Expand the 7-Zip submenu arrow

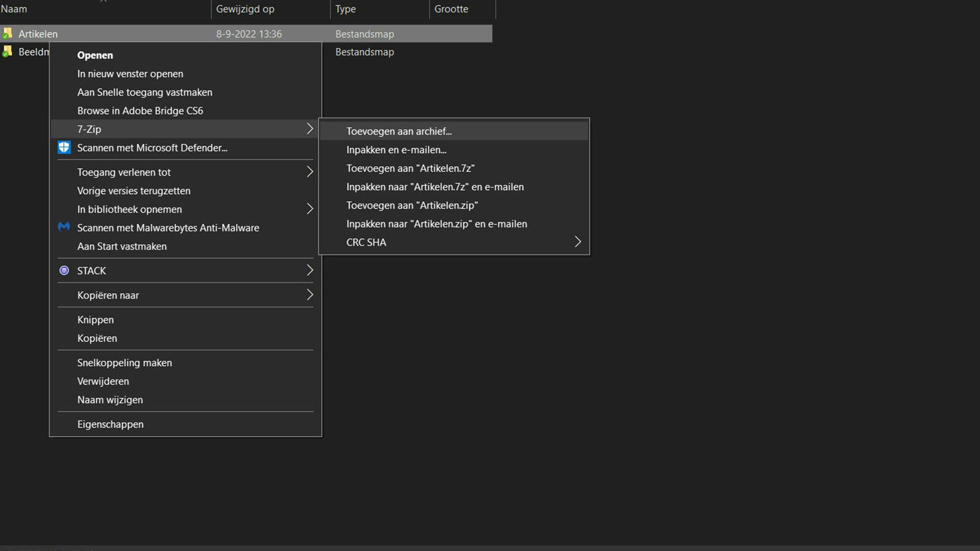point(309,129)
